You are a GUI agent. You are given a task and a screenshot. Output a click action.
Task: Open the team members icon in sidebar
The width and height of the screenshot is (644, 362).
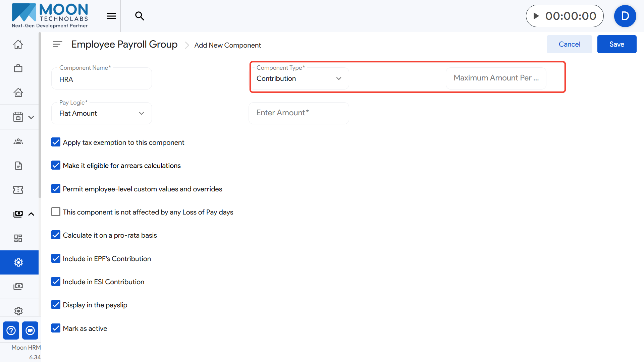click(x=18, y=141)
